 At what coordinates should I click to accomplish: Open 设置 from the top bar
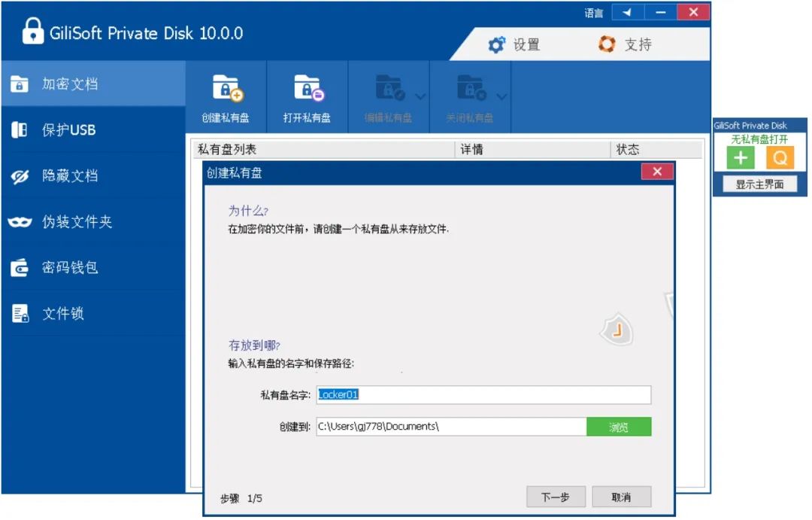click(515, 44)
